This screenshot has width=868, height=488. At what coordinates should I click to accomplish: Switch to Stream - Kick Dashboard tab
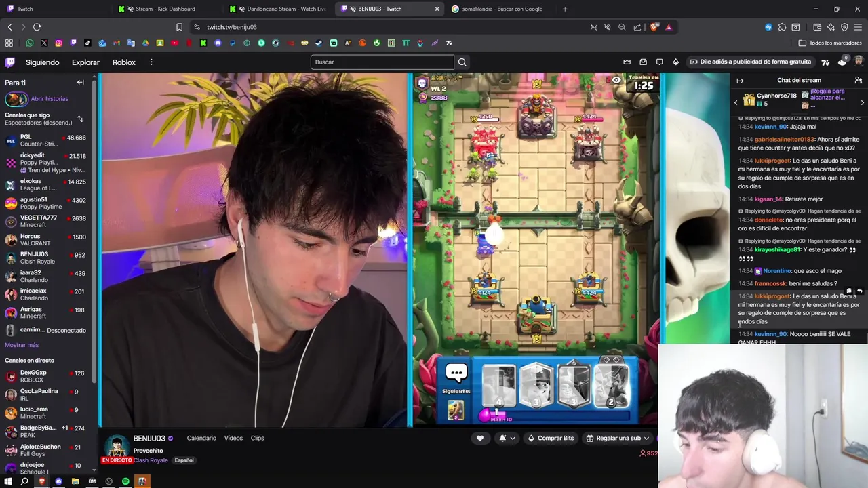click(165, 9)
